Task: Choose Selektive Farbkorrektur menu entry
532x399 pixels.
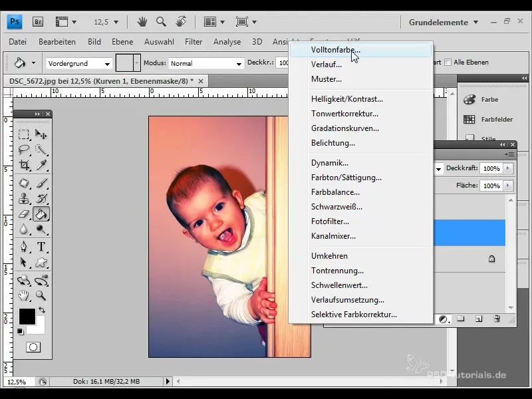Action: 360,315
